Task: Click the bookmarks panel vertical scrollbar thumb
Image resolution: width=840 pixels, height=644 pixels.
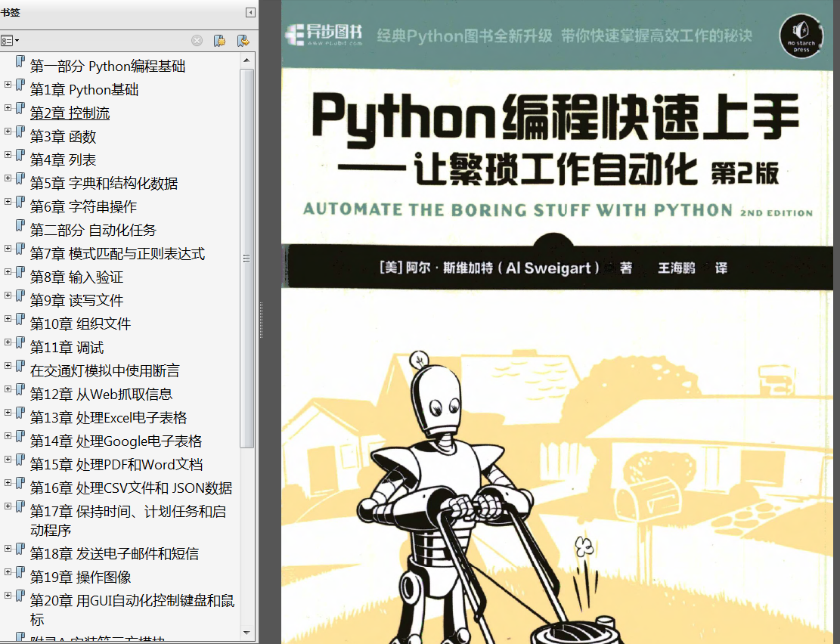Action: (246, 258)
